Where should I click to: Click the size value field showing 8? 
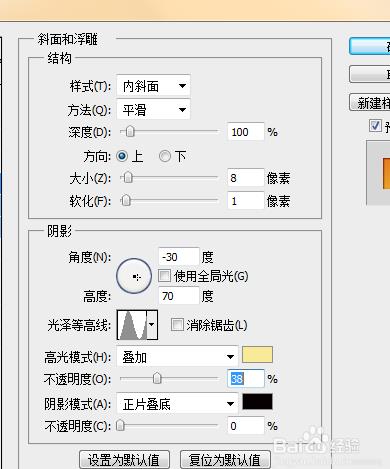click(x=246, y=178)
